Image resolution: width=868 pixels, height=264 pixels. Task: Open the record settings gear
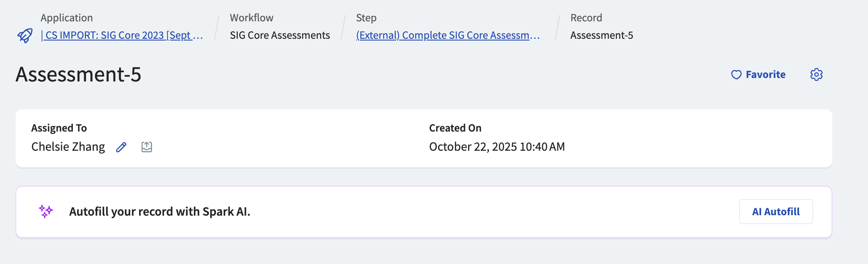817,74
